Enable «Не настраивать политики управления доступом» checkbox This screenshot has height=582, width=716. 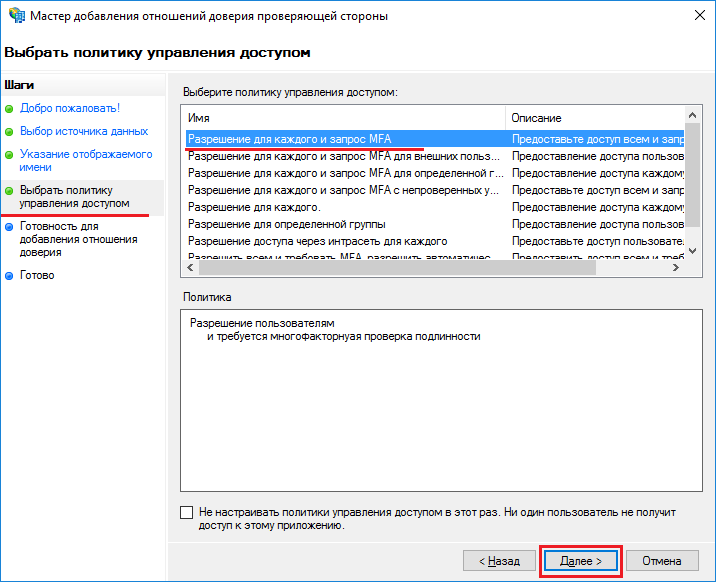187,513
